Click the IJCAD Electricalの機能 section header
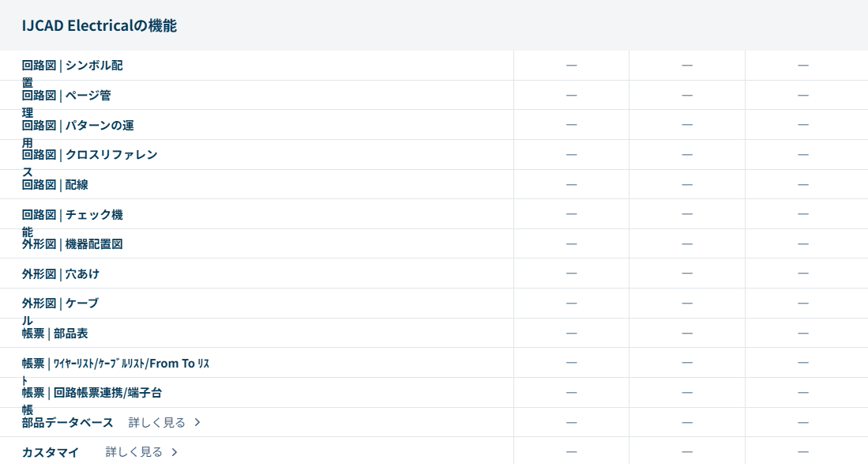 [x=100, y=25]
